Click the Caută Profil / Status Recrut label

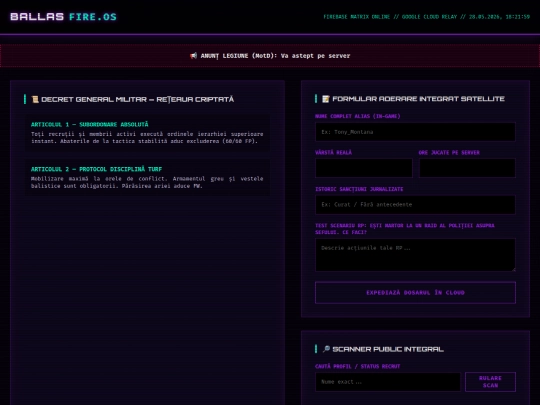(x=357, y=366)
